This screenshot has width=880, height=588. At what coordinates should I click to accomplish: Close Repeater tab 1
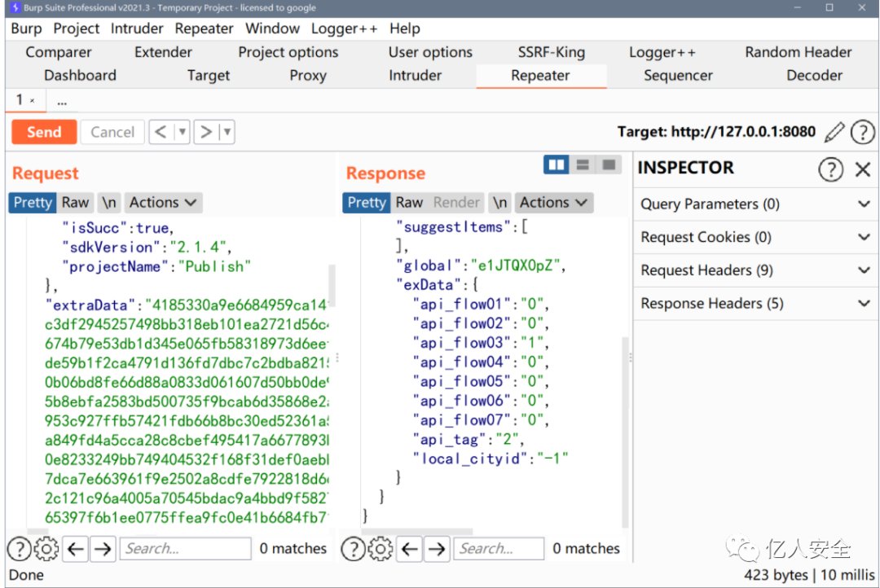point(33,101)
